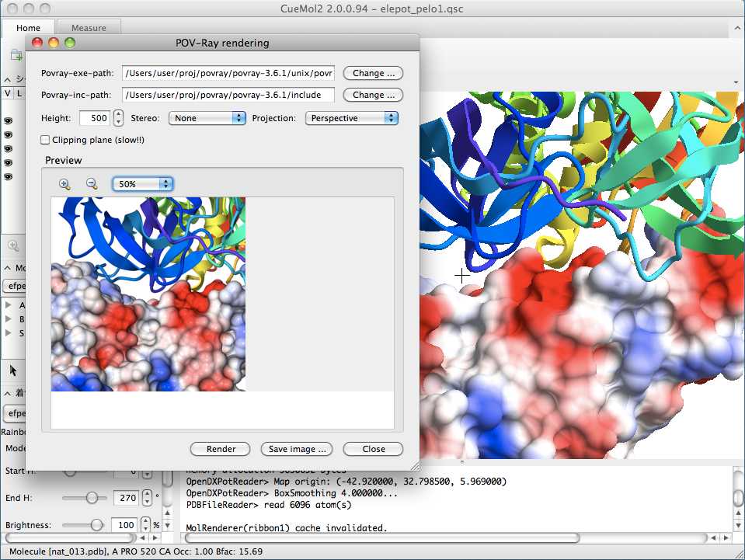Toggle the last eye visibility icon

(x=9, y=177)
